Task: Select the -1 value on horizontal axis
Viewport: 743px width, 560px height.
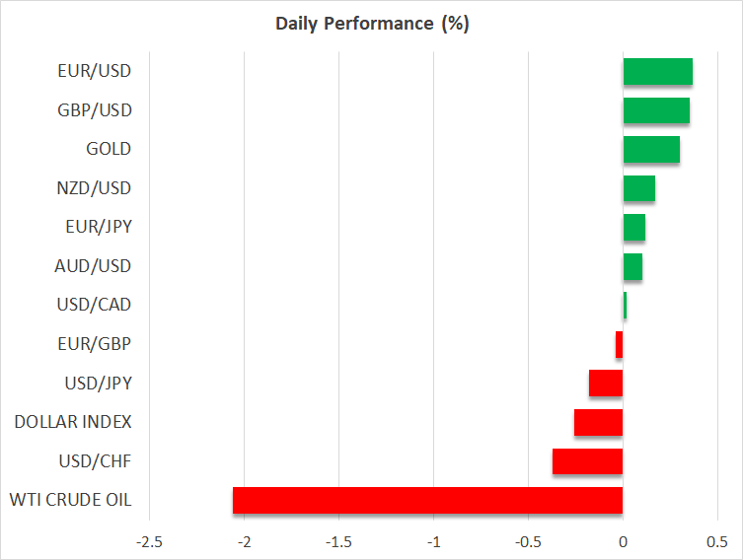Action: [433, 542]
